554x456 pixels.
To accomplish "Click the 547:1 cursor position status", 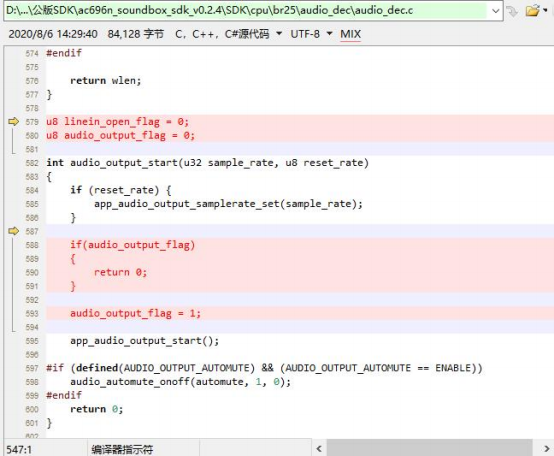I will tap(19, 449).
